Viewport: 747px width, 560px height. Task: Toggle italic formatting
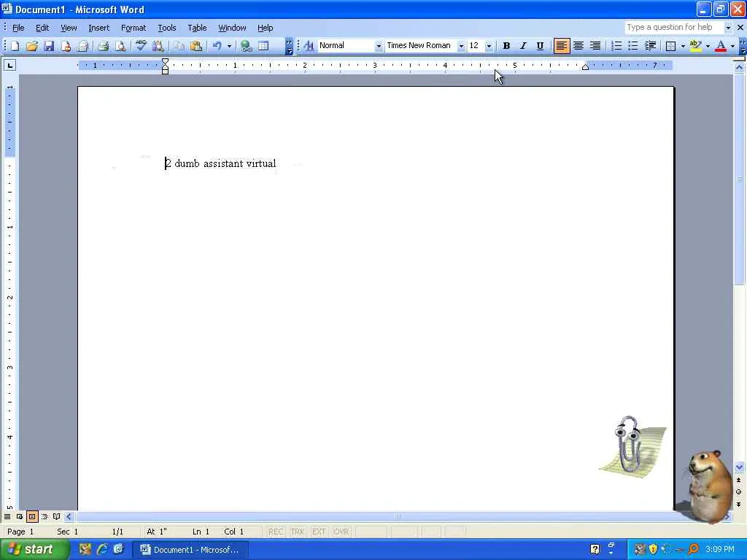pyautogui.click(x=523, y=46)
